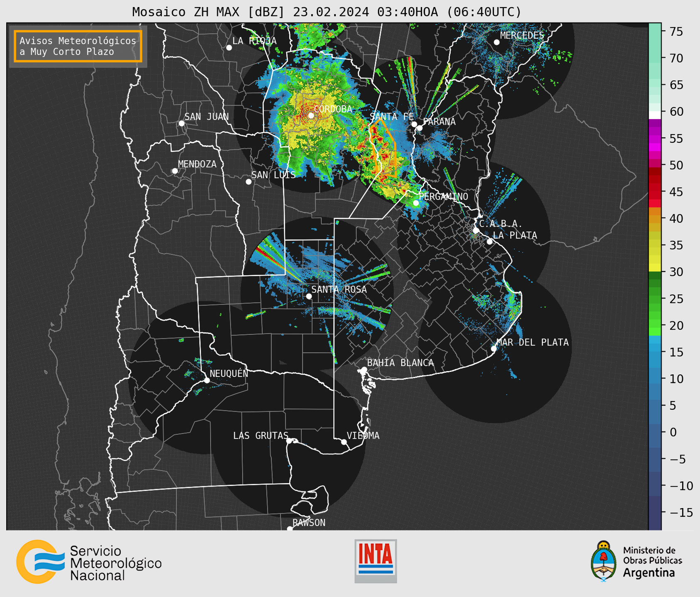Click the 'Servicio Meteorológico Nacional' text

coord(115,563)
